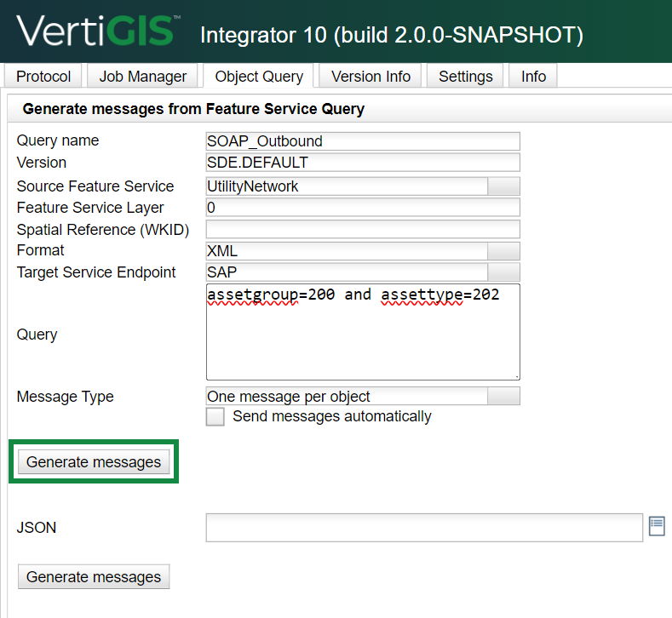The width and height of the screenshot is (672, 618).
Task: Click the Version input field
Action: [x=363, y=163]
